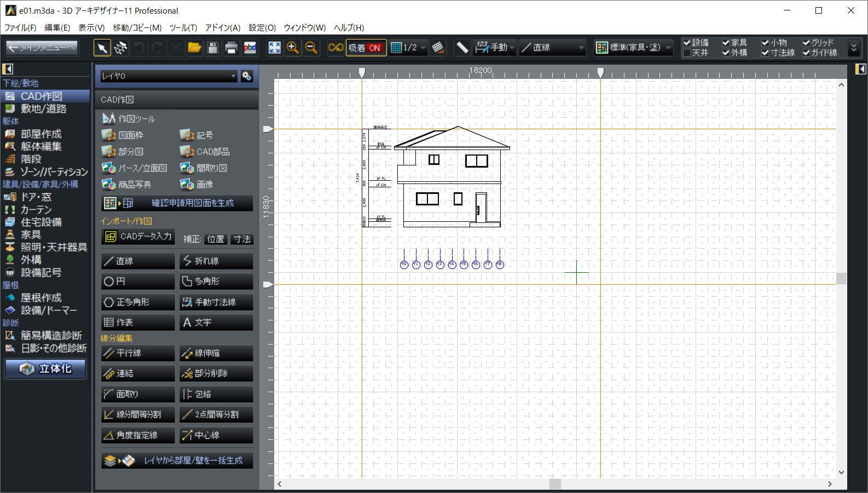Click the fit-to-screen view icon
The height and width of the screenshot is (493, 868).
point(274,48)
